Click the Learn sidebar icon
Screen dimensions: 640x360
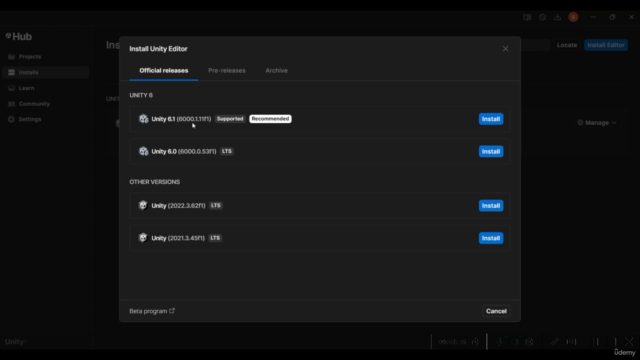pos(11,88)
